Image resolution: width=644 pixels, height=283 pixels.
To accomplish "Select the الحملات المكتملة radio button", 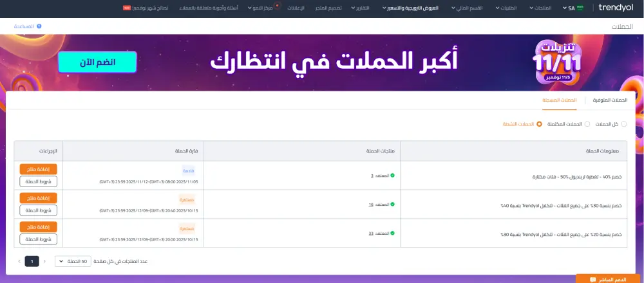I will (587, 124).
